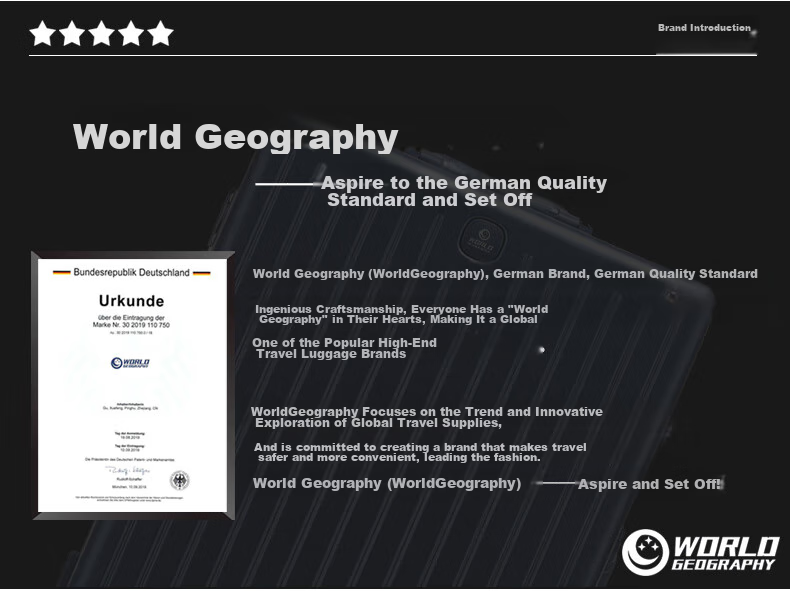Click the five-star rating row
Image resolution: width=790 pixels, height=591 pixels.
coord(101,33)
